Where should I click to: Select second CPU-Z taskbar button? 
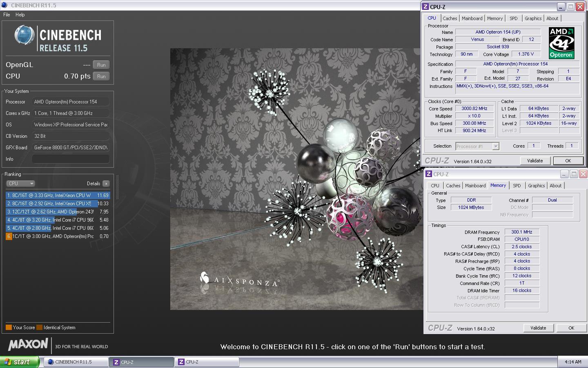[207, 362]
